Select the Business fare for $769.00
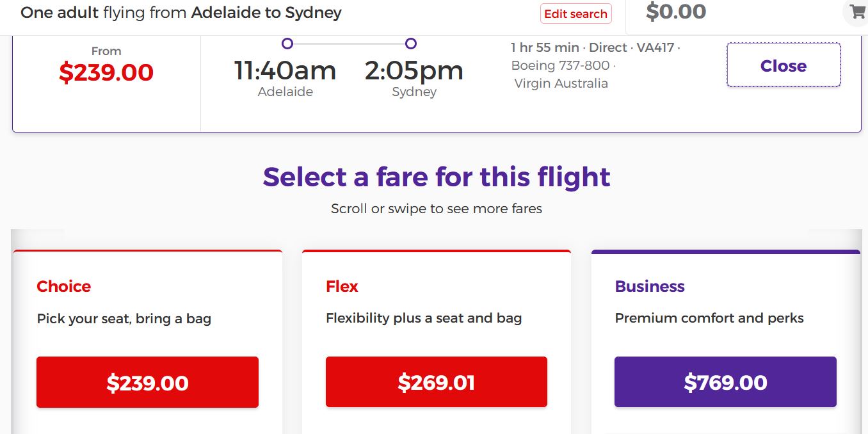 point(725,382)
